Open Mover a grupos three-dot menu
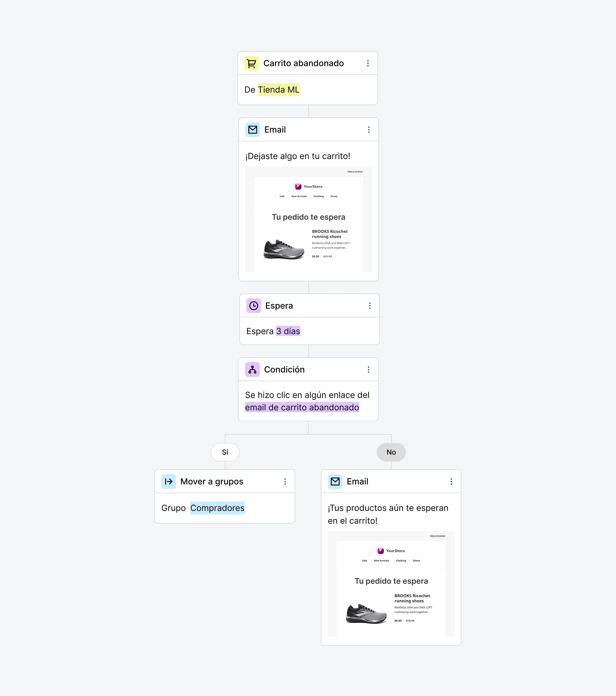This screenshot has height=696, width=616. coord(285,481)
